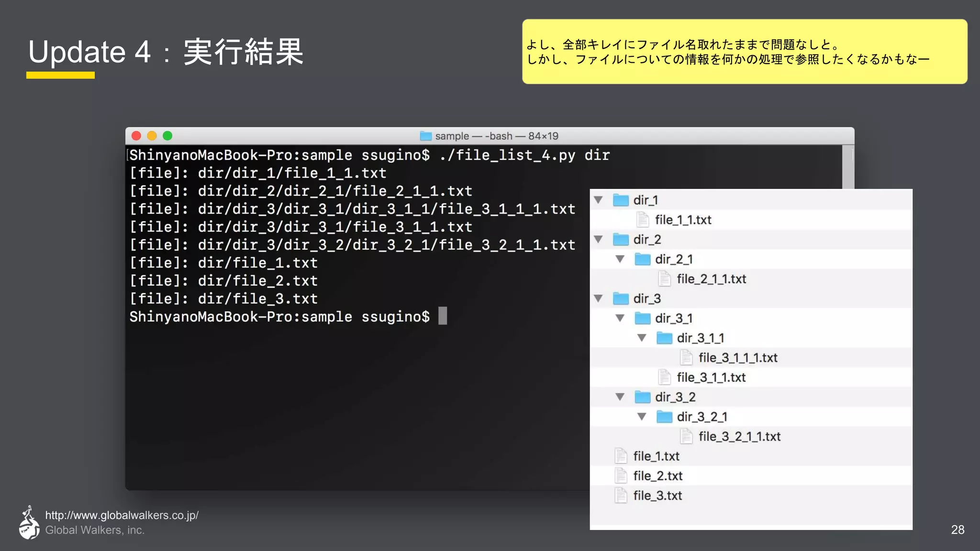The height and width of the screenshot is (551, 980).
Task: Click terminal line dir/dir_1/file_1_1.txt
Action: click(x=258, y=173)
